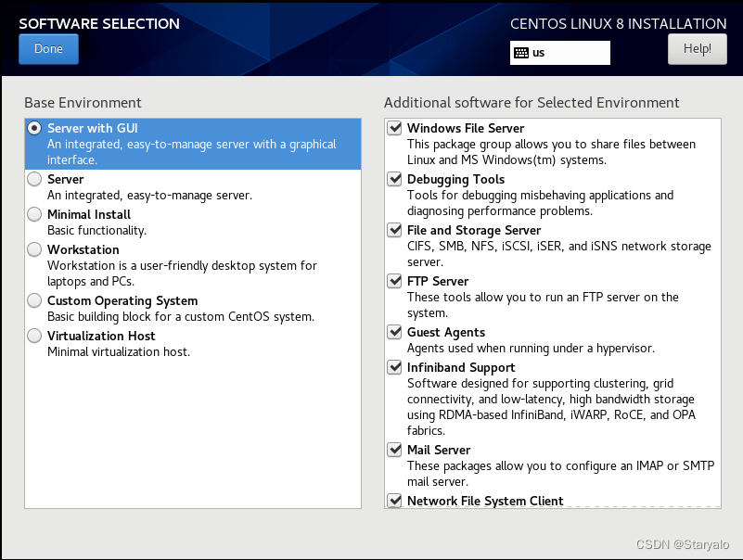Choose the Virtualization Host radio button

click(x=34, y=336)
